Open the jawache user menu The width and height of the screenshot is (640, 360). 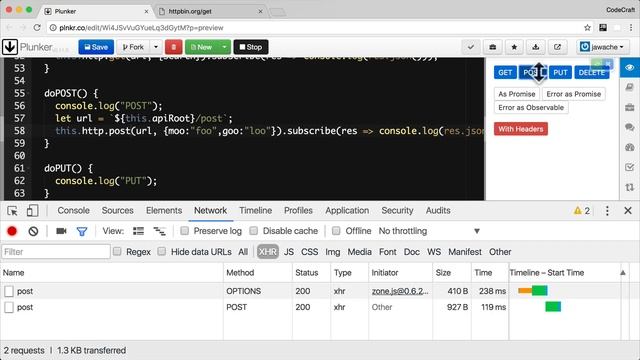(602, 47)
